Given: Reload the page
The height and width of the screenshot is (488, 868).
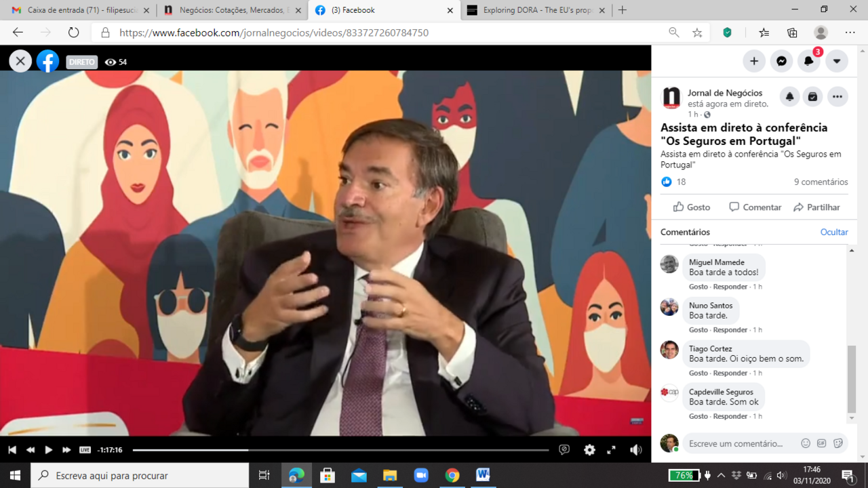Looking at the screenshot, I should (x=73, y=33).
